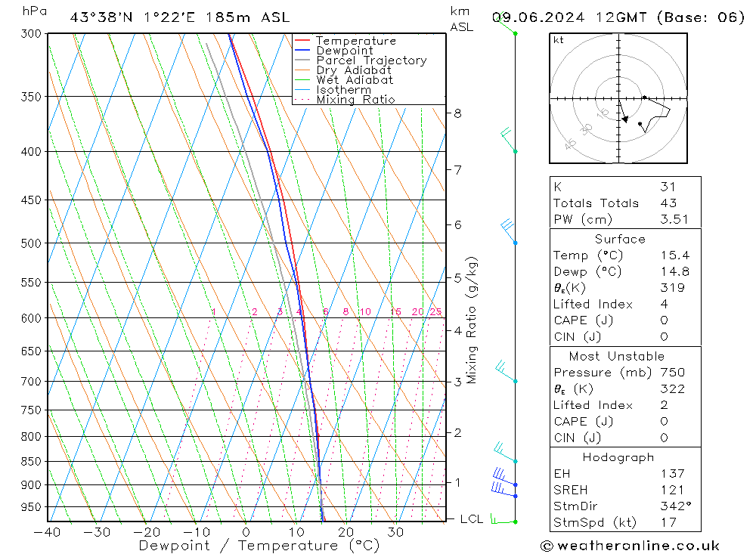This screenshot has width=756, height=554.
Task: Click the 'Parcel Trajectory' legend entry
Action: click(x=361, y=60)
